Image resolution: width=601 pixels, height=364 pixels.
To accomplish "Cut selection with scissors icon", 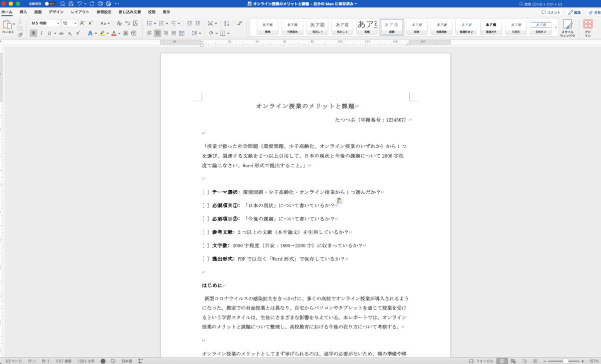I will (20, 22).
